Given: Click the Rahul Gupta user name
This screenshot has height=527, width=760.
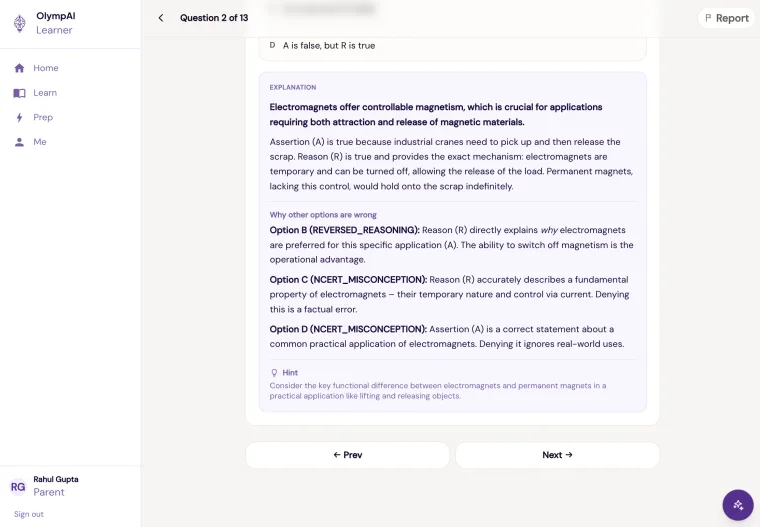Looking at the screenshot, I should click(x=56, y=479).
